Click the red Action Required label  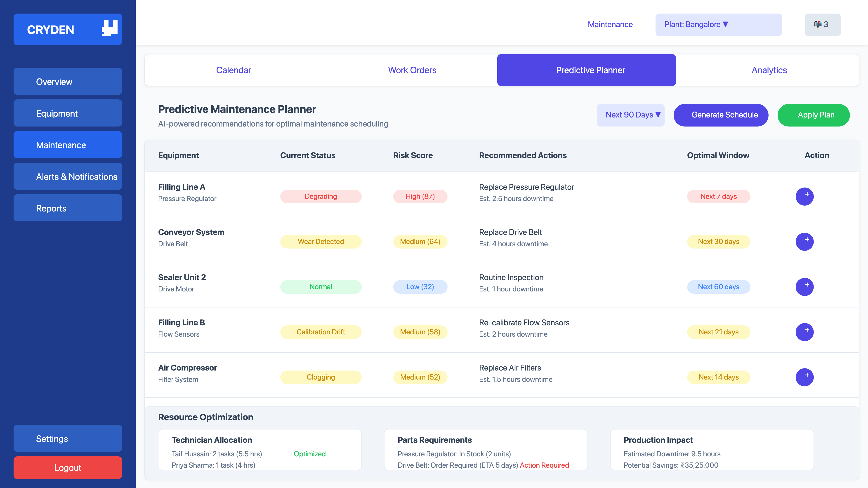pyautogui.click(x=544, y=465)
